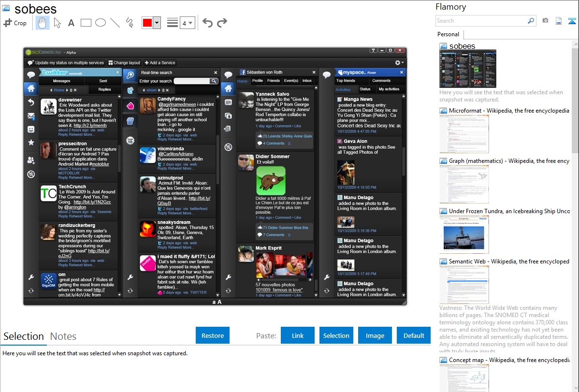Select the freehand scribble tool
579x392 pixels.
[130, 23]
